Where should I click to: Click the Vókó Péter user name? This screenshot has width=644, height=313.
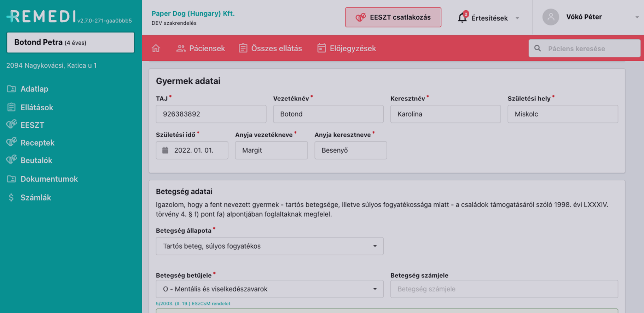[584, 17]
